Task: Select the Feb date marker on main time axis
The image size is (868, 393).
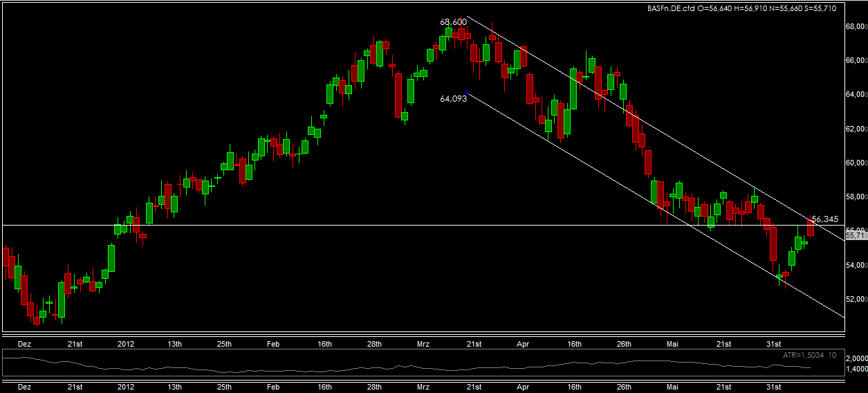Action: [x=273, y=344]
